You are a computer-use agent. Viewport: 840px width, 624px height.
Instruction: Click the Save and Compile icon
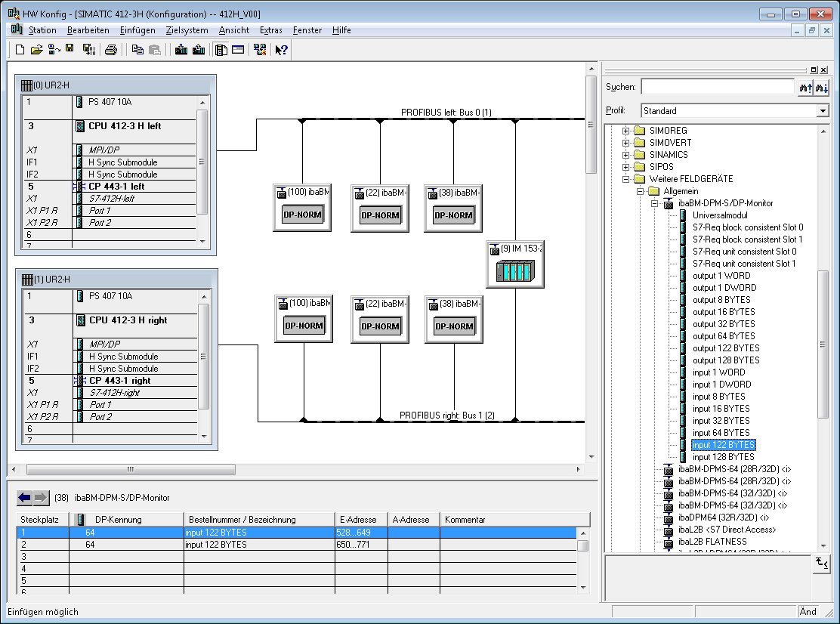89,50
